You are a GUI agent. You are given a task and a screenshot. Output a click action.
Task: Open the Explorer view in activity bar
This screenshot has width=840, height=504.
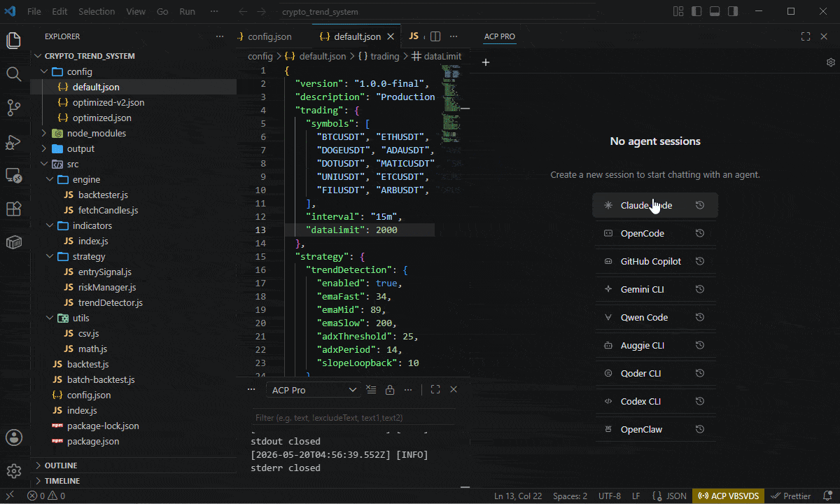click(x=13, y=41)
